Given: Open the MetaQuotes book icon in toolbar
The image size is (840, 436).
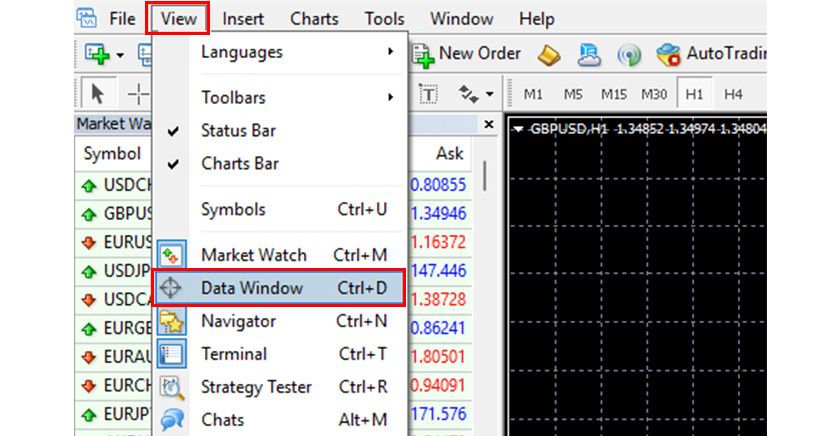Looking at the screenshot, I should point(547,53).
